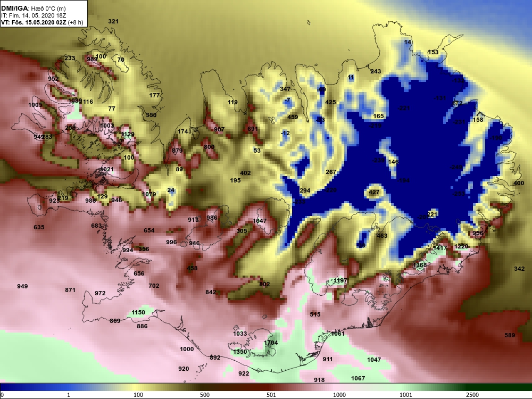Click the map value "342"
The height and width of the screenshot is (399, 532).
click(519, 269)
